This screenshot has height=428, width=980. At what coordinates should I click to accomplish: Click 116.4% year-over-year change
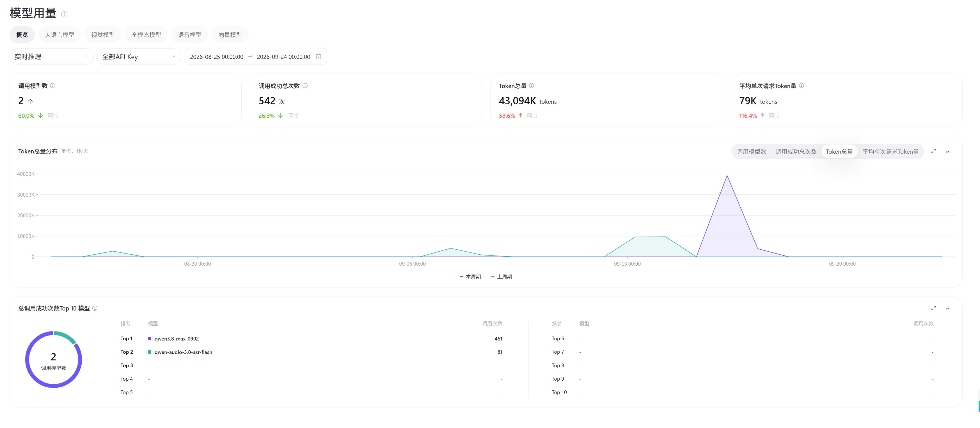748,116
